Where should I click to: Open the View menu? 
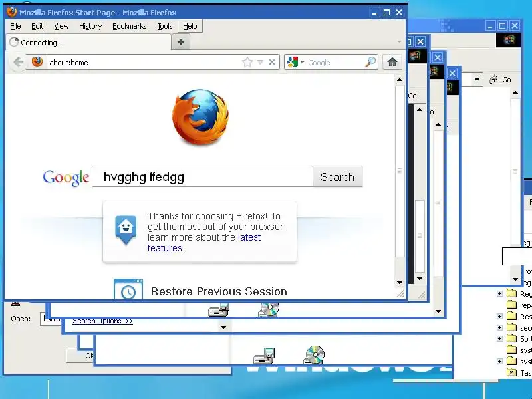tap(61, 26)
